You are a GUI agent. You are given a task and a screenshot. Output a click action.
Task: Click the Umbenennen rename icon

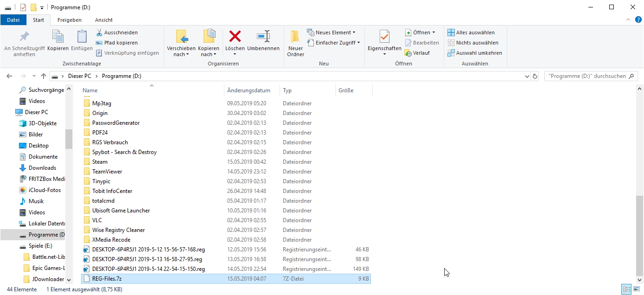(x=263, y=36)
